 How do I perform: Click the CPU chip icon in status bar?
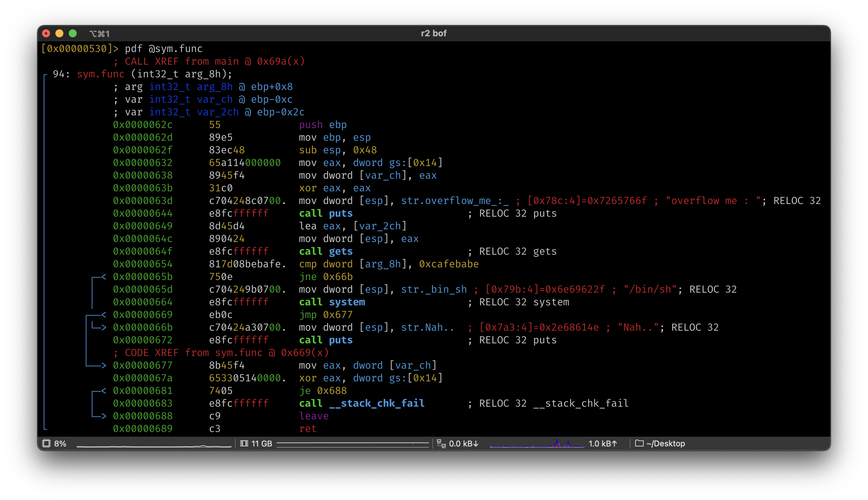click(x=46, y=443)
